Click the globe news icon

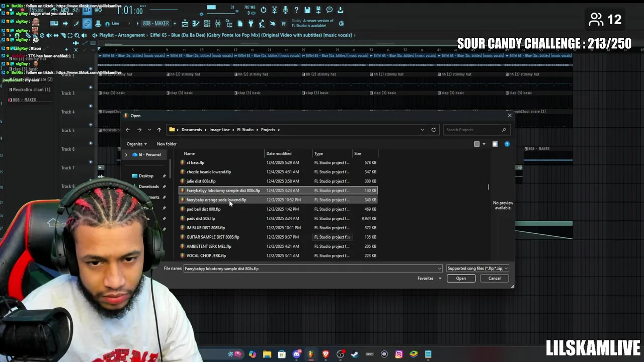[x=342, y=23]
